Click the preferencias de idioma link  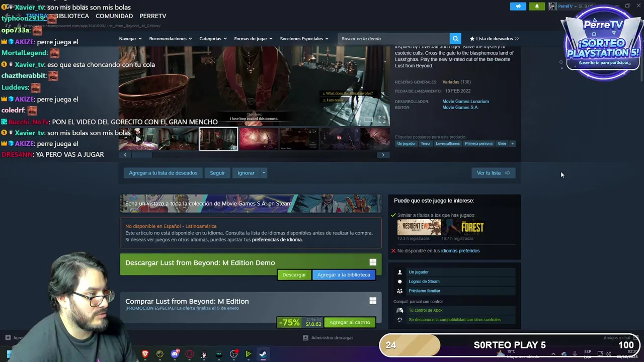277,240
